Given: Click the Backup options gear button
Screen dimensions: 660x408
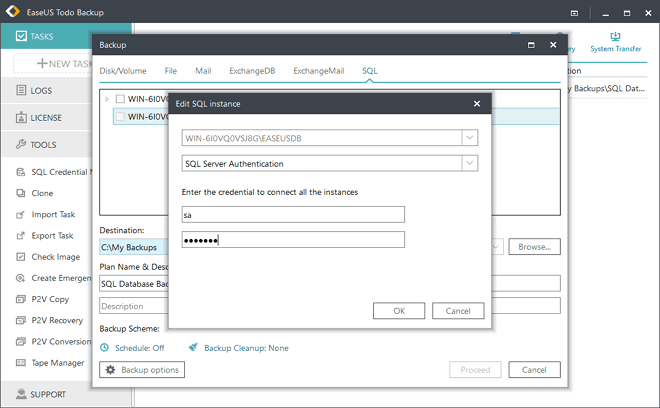Looking at the screenshot, I should point(142,370).
